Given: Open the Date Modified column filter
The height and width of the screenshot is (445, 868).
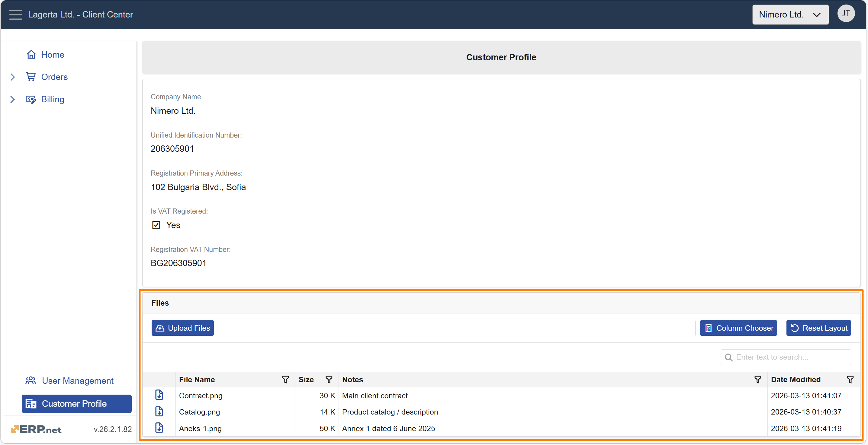Looking at the screenshot, I should coord(850,379).
